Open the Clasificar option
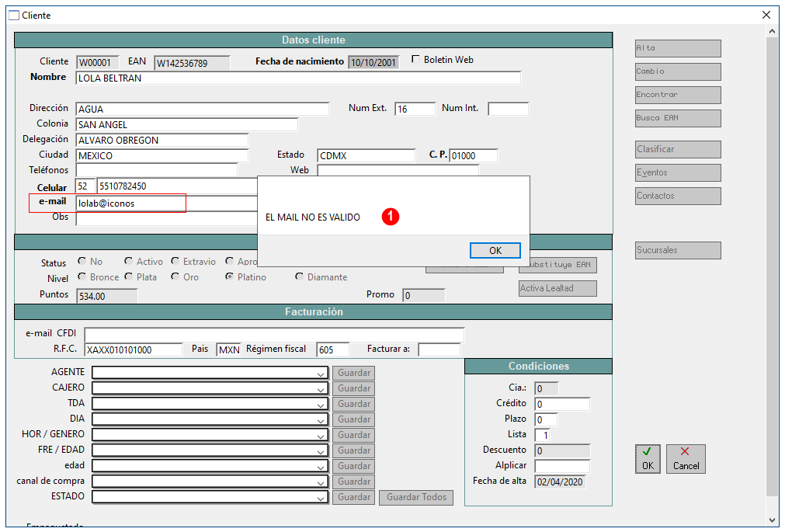The height and width of the screenshot is (532, 785). [x=678, y=149]
